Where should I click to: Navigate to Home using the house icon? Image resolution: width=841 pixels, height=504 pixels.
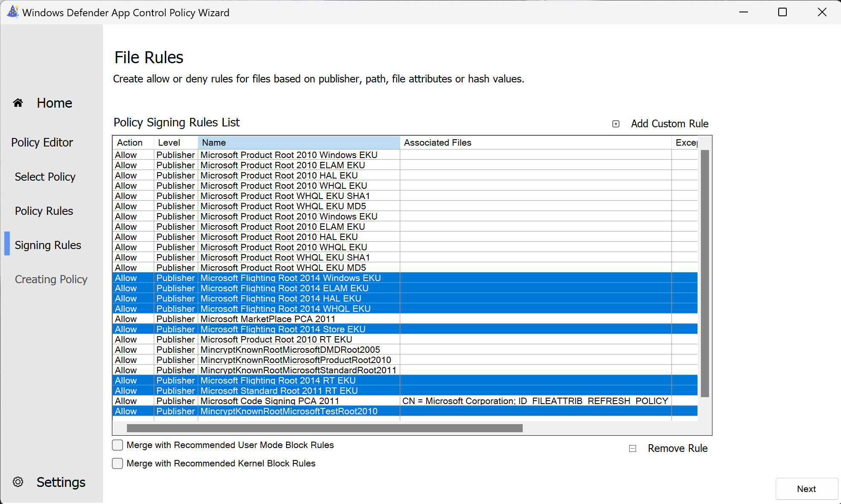pos(18,103)
